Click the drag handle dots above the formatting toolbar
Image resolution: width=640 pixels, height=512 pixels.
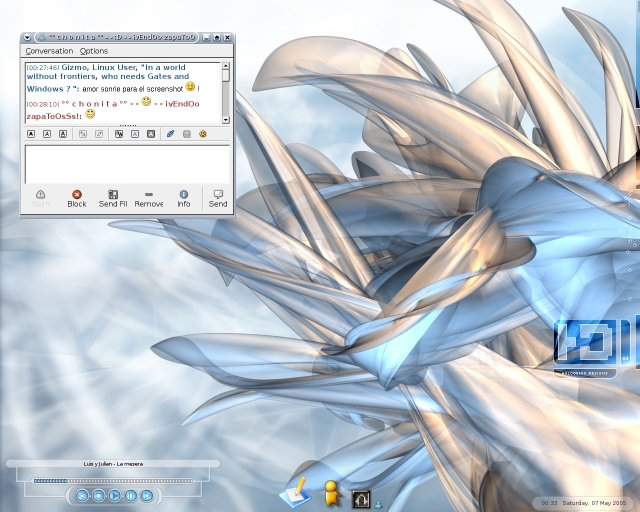tap(127, 126)
